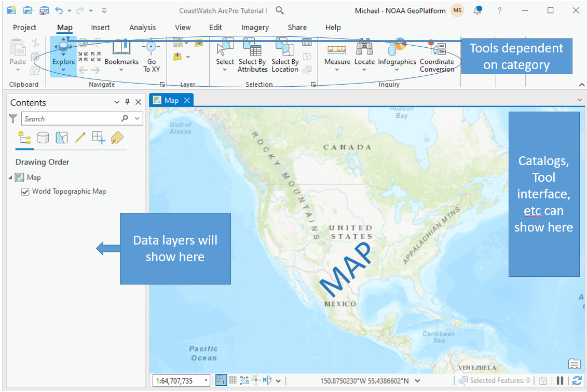Activate the Measure tool
The height and width of the screenshot is (392, 587).
[x=337, y=54]
